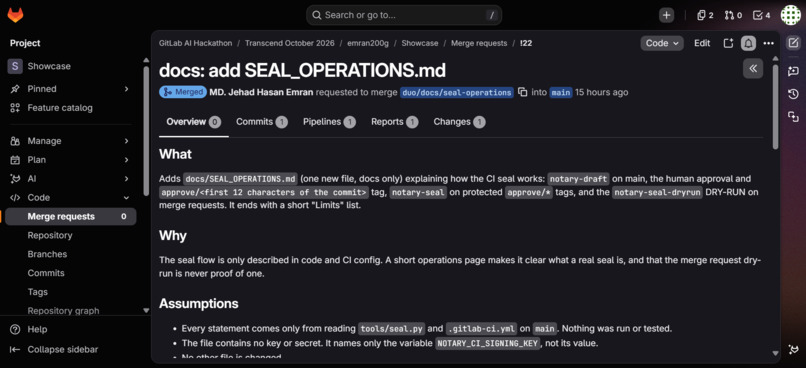Click the Duo chat icon at bottom right
Screen dimensions: 806x368
point(793,349)
